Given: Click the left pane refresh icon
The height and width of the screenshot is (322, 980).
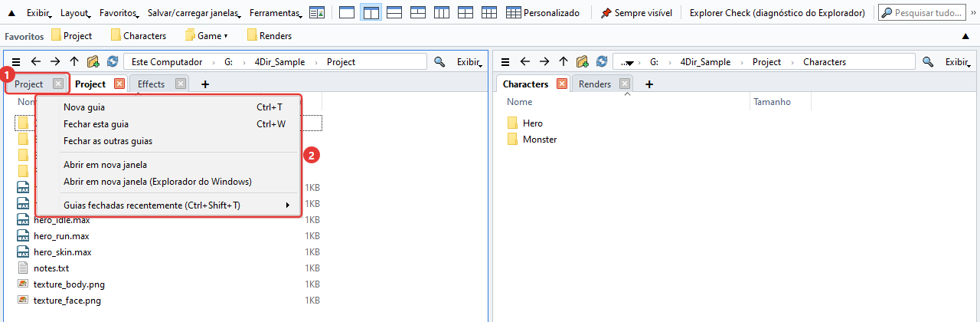Looking at the screenshot, I should 113,62.
